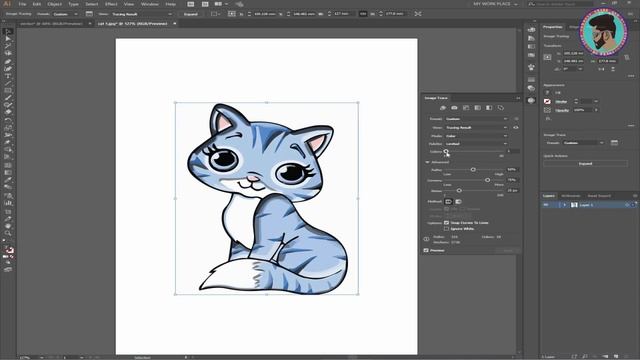Select Overlapping method button
Viewport: 640px width, 360px height.
(458, 201)
